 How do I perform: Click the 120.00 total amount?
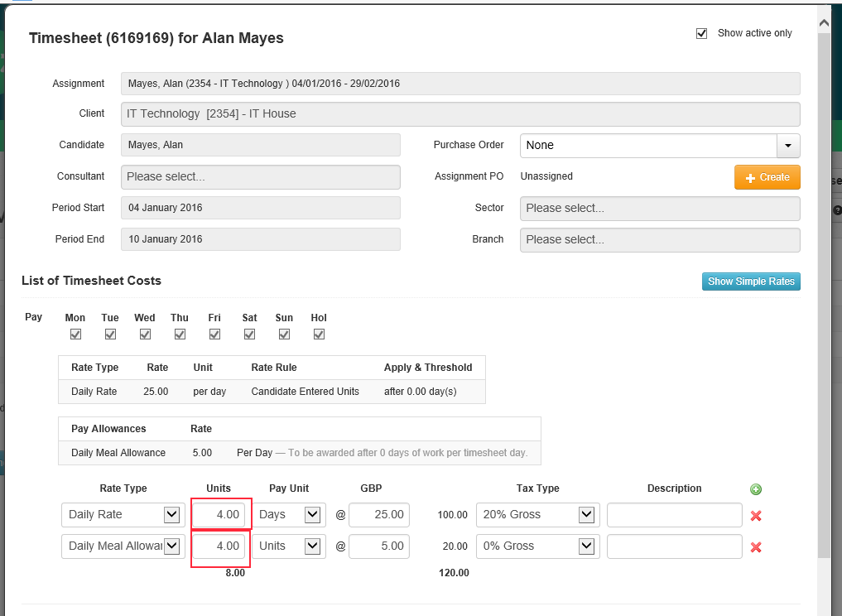click(x=454, y=573)
